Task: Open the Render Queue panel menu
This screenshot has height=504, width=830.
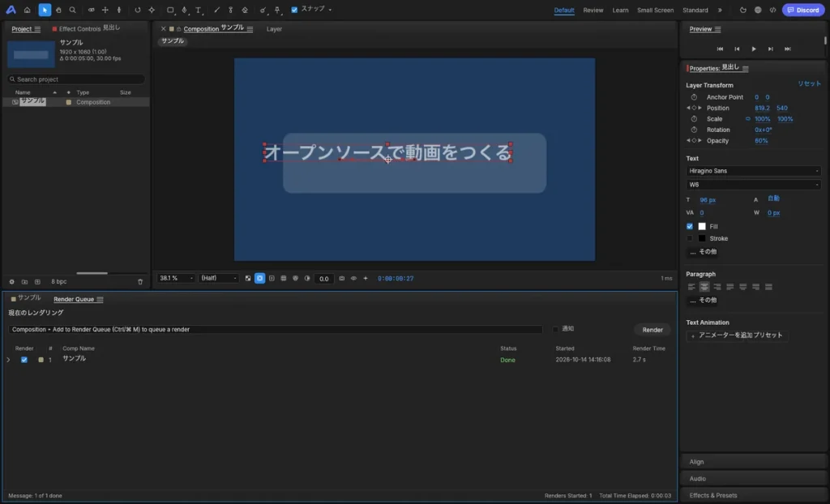Action: (100, 300)
